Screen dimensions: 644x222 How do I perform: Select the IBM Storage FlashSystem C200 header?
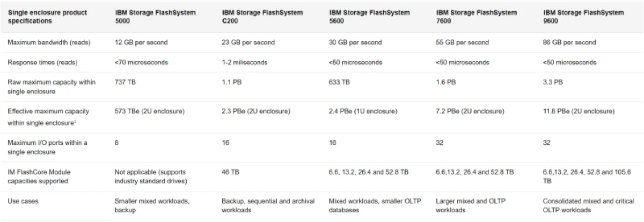tap(262, 17)
